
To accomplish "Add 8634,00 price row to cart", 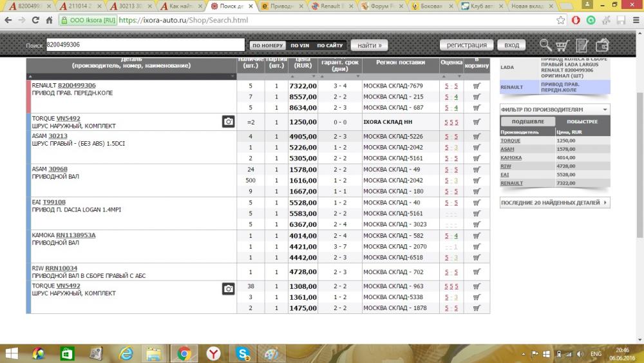I will 477,108.
